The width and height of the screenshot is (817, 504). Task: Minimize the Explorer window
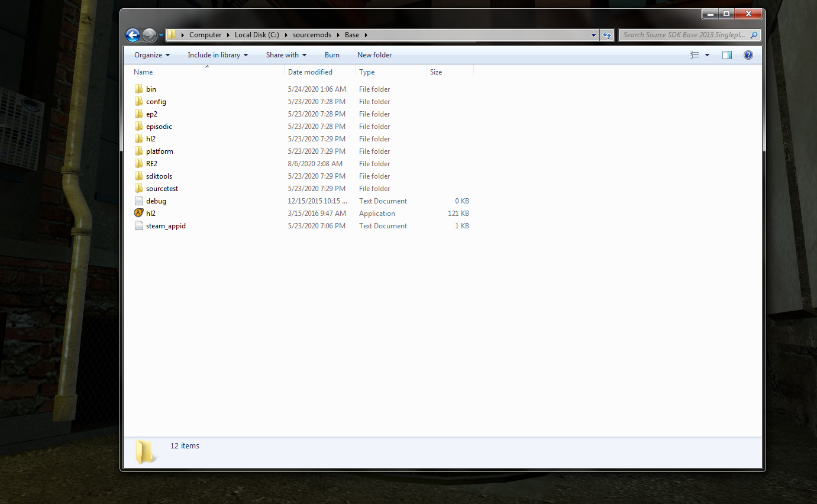click(x=711, y=14)
